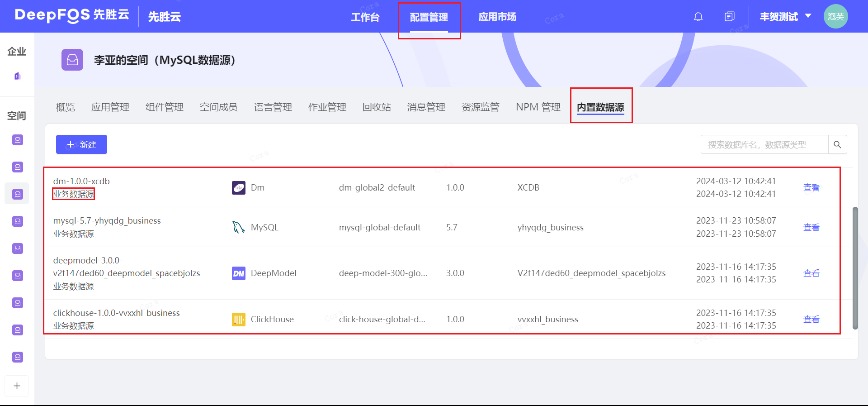The height and width of the screenshot is (406, 868).
Task: Click 查看 for clickhouse-1.0.0-vvxxhl_business
Action: 811,319
